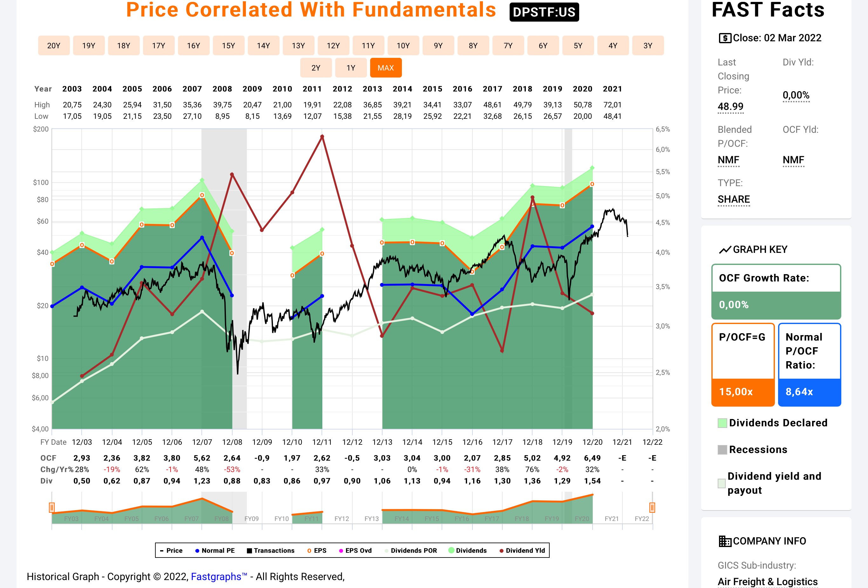The image size is (868, 588).
Task: Click the Transactions black square legend icon
Action: (249, 551)
